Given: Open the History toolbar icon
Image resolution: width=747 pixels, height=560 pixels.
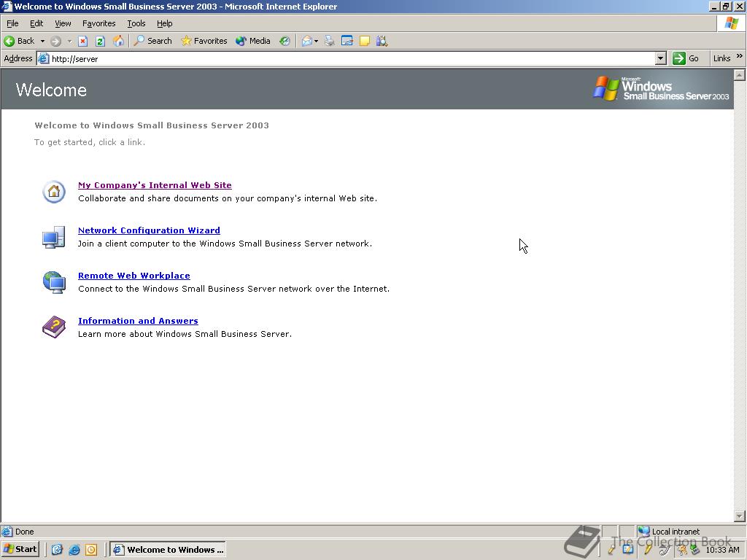Looking at the screenshot, I should tap(285, 41).
